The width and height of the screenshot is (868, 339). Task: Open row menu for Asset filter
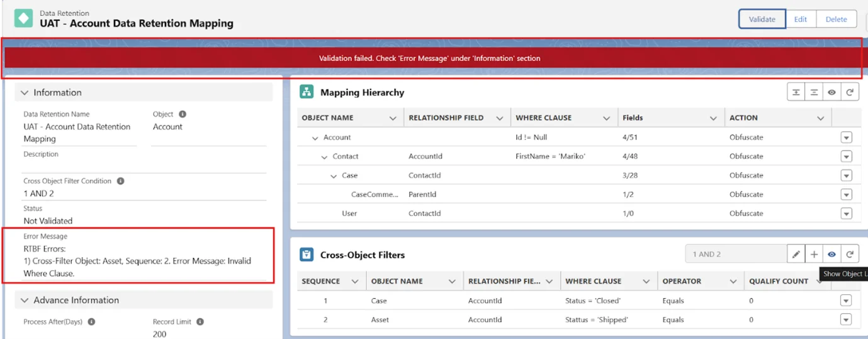coord(846,320)
